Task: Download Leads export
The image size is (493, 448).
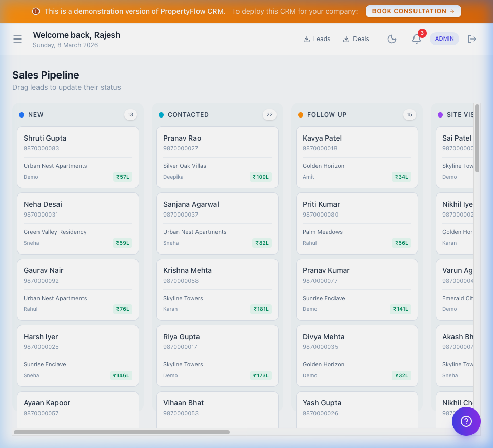Action: [317, 39]
